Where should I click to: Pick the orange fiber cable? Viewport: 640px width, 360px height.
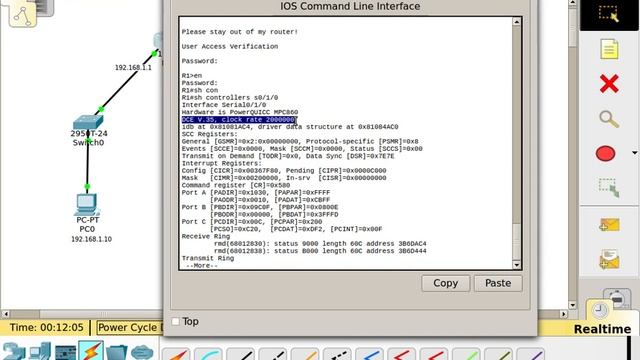[x=305, y=354]
